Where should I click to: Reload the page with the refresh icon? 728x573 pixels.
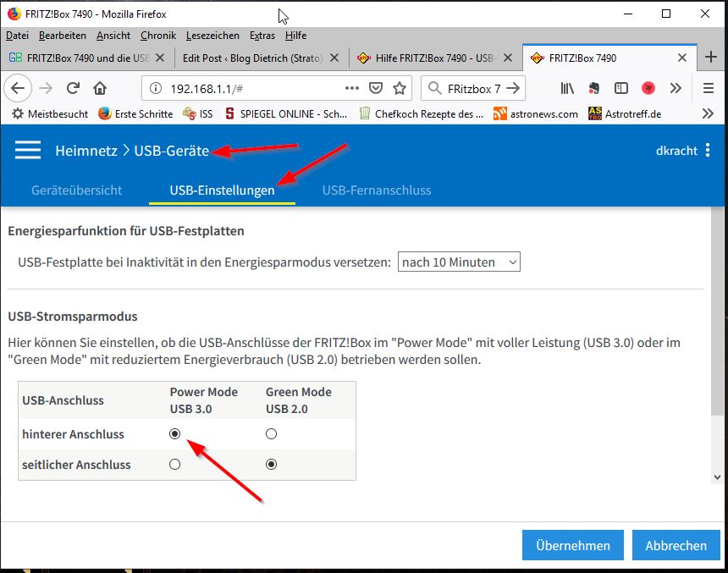73,88
